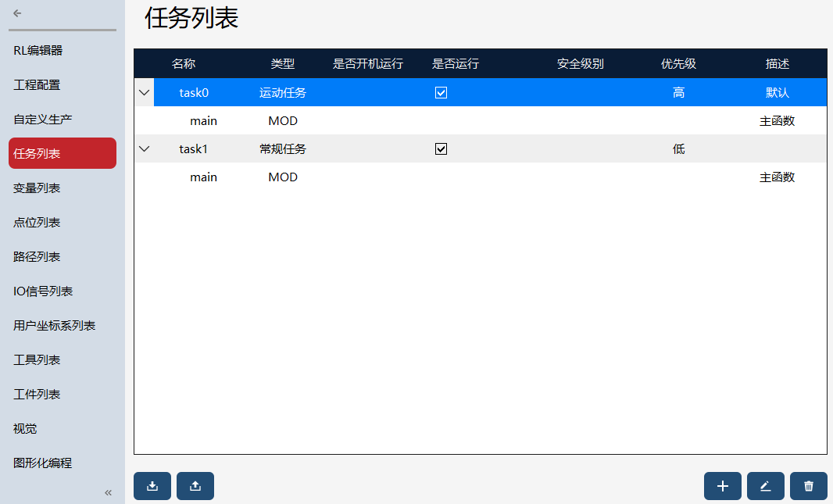Delete with the trash can button
This screenshot has height=504, width=833.
click(809, 486)
